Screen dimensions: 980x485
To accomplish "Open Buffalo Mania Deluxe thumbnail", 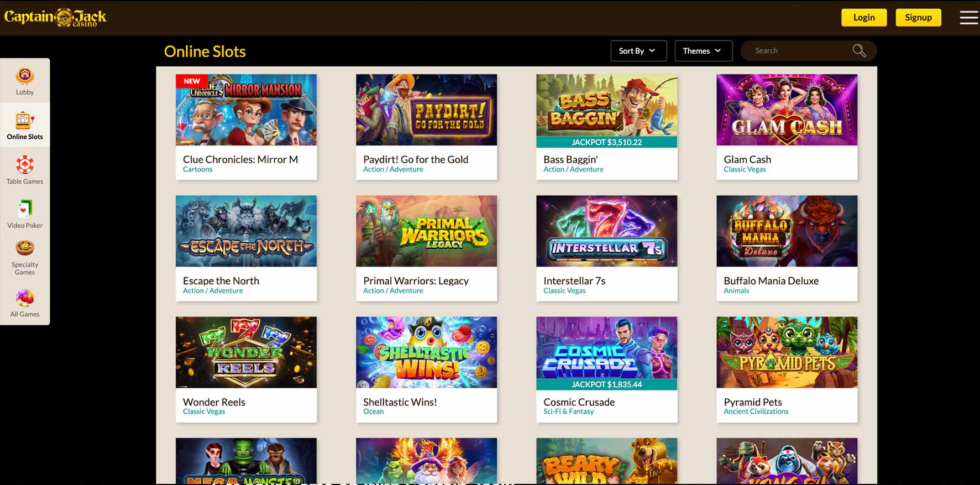I will pos(787,231).
